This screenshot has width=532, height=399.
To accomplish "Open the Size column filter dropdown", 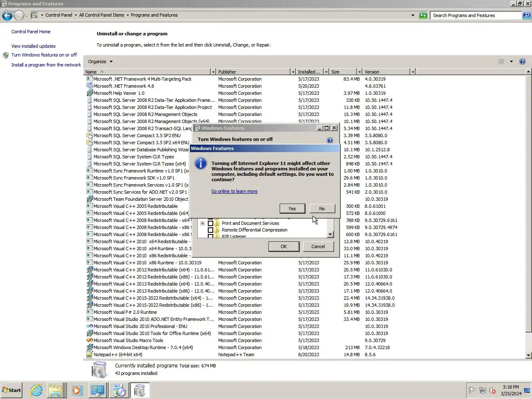I will pos(360,72).
